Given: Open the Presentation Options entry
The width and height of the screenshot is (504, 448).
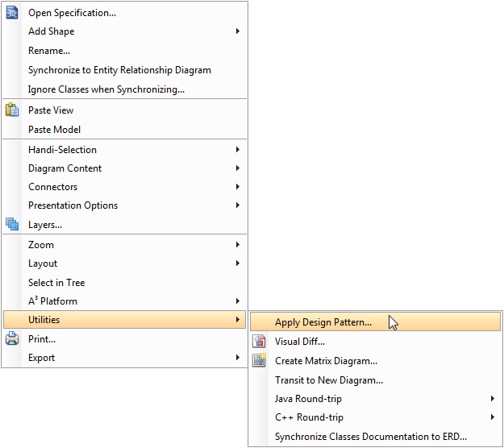Looking at the screenshot, I should [x=124, y=205].
